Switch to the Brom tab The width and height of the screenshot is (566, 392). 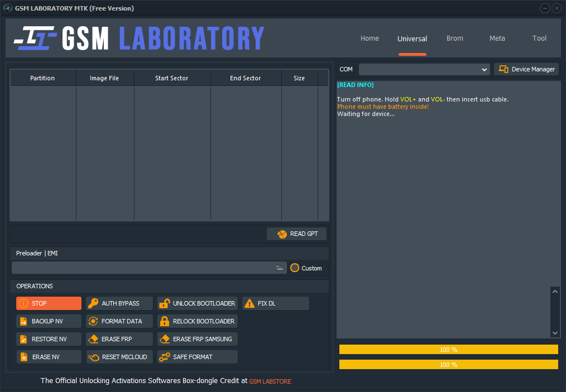[x=454, y=38]
